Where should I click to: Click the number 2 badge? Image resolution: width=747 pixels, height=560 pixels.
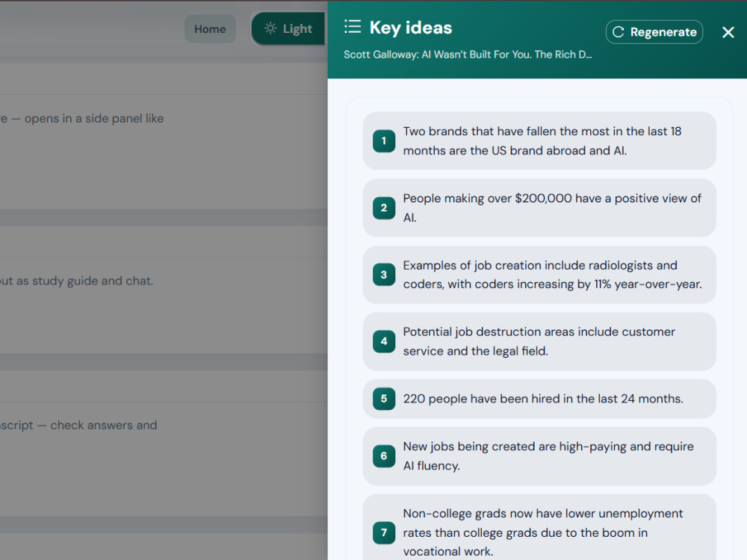384,208
